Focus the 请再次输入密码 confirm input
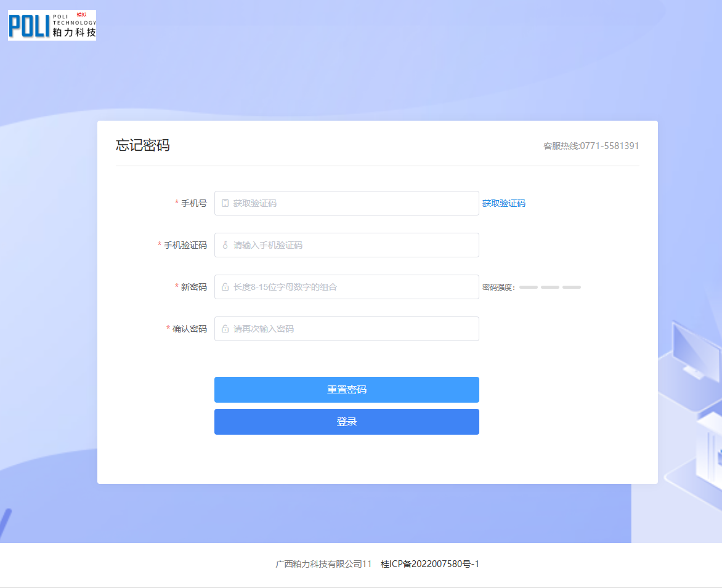Screen dimensions: 722x588 coord(351,329)
